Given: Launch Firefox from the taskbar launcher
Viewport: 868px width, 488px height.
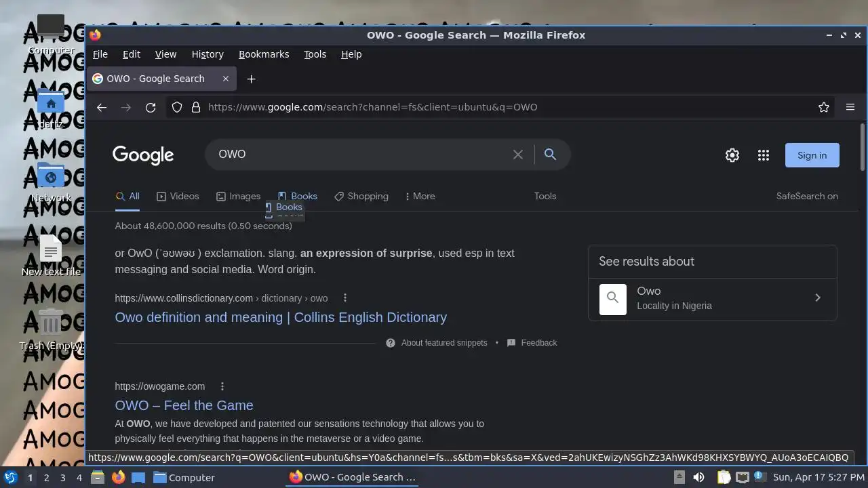Looking at the screenshot, I should point(118,477).
